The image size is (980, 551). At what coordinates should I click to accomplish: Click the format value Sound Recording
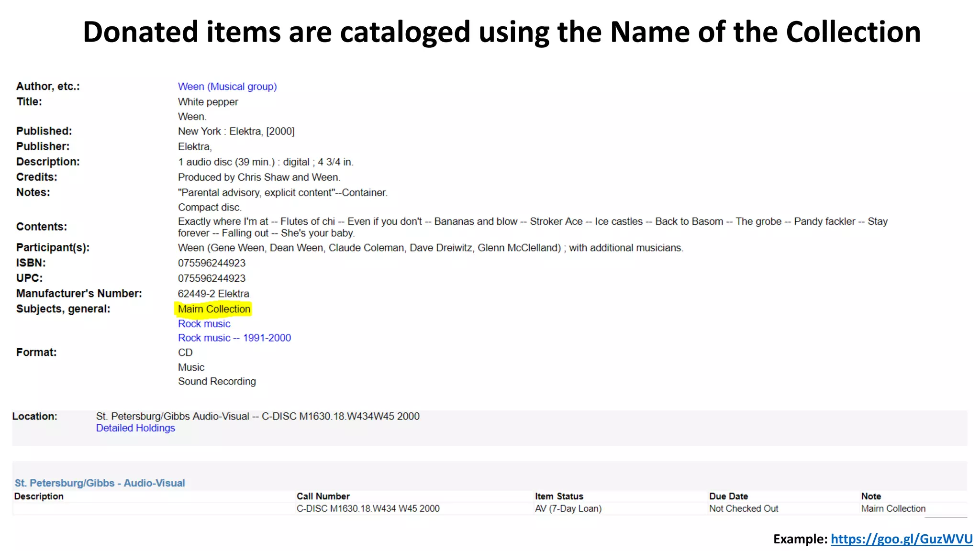point(217,382)
